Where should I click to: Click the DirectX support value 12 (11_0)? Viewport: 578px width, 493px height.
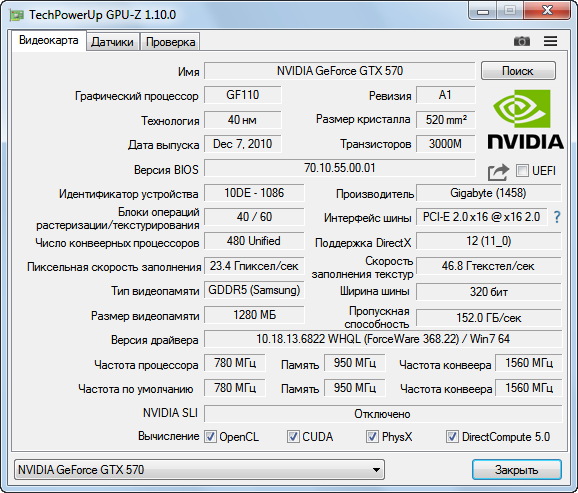(489, 241)
